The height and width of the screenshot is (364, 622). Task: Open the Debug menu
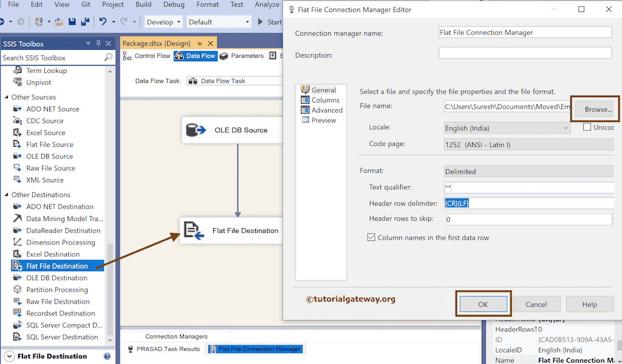click(x=174, y=4)
